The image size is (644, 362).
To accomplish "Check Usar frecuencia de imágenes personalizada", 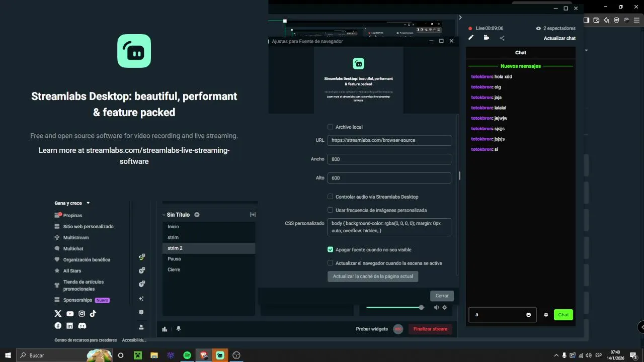I will pos(330,210).
